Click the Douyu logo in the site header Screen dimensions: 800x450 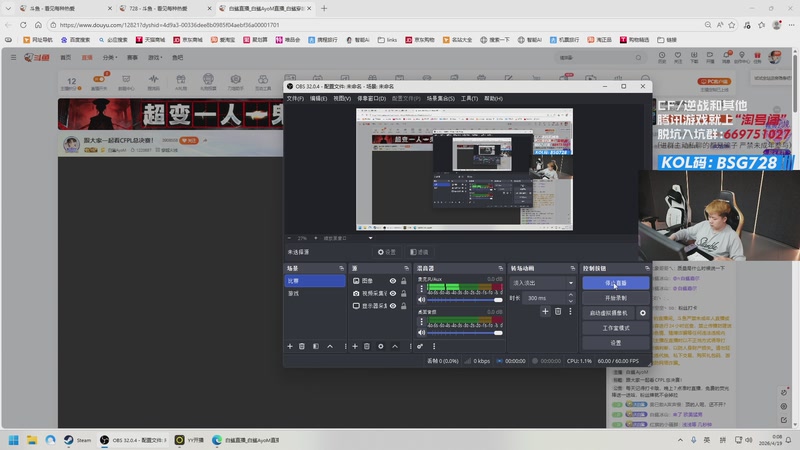[x=37, y=58]
